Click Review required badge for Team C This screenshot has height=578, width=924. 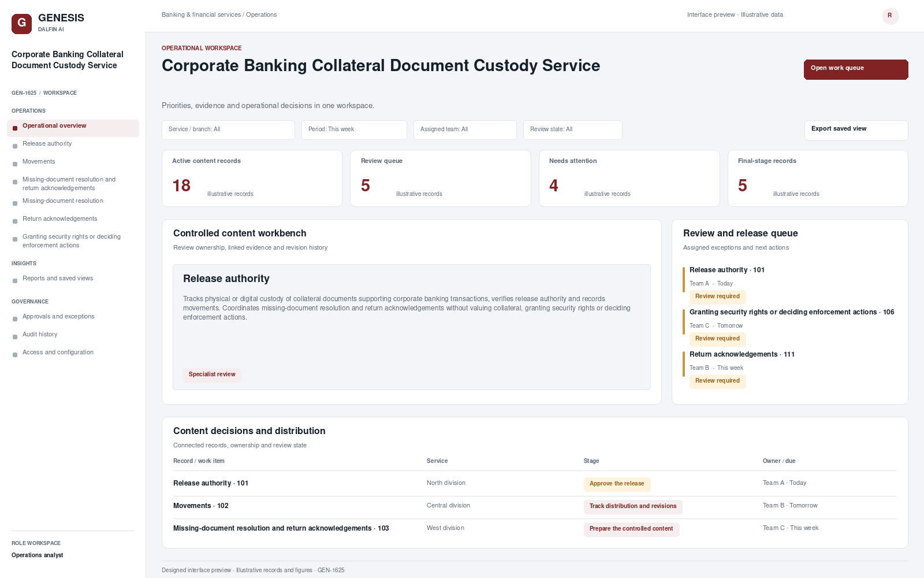coord(717,339)
